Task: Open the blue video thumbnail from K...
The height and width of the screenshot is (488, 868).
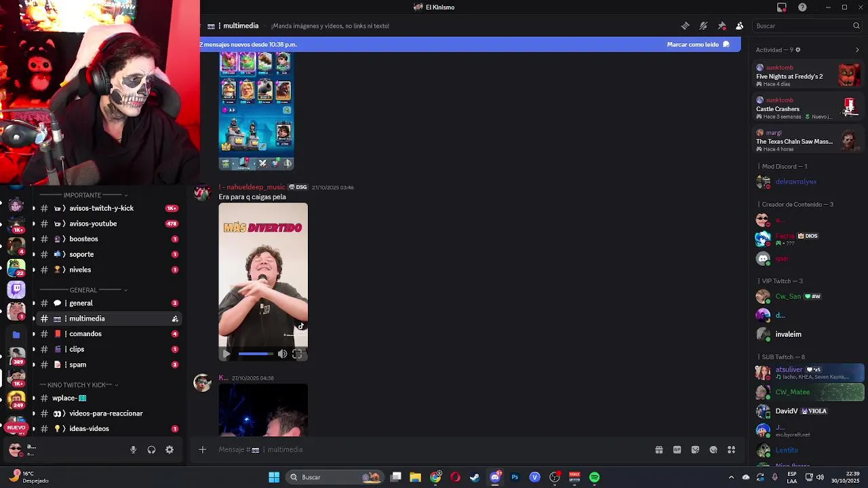Action: [263, 410]
